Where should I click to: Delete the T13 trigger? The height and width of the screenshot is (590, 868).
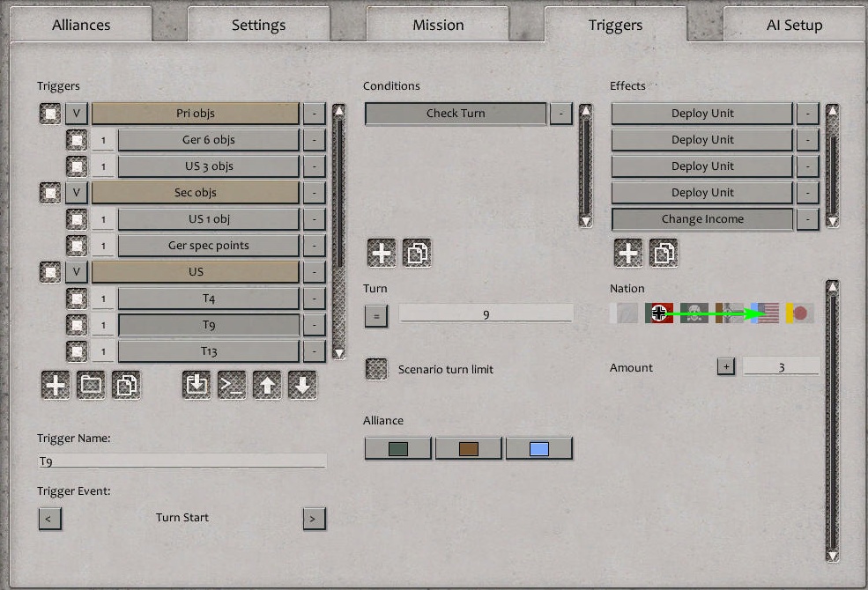pos(314,351)
